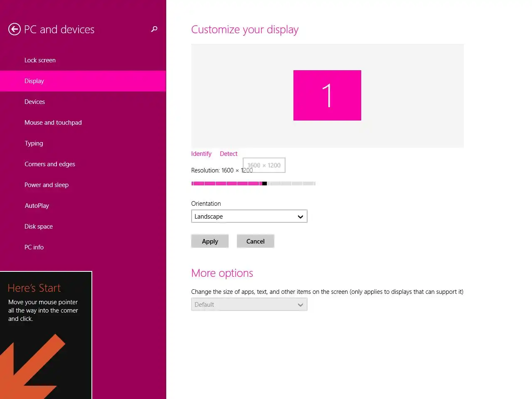This screenshot has width=532, height=399.
Task: Click the Apply button
Action: [210, 241]
